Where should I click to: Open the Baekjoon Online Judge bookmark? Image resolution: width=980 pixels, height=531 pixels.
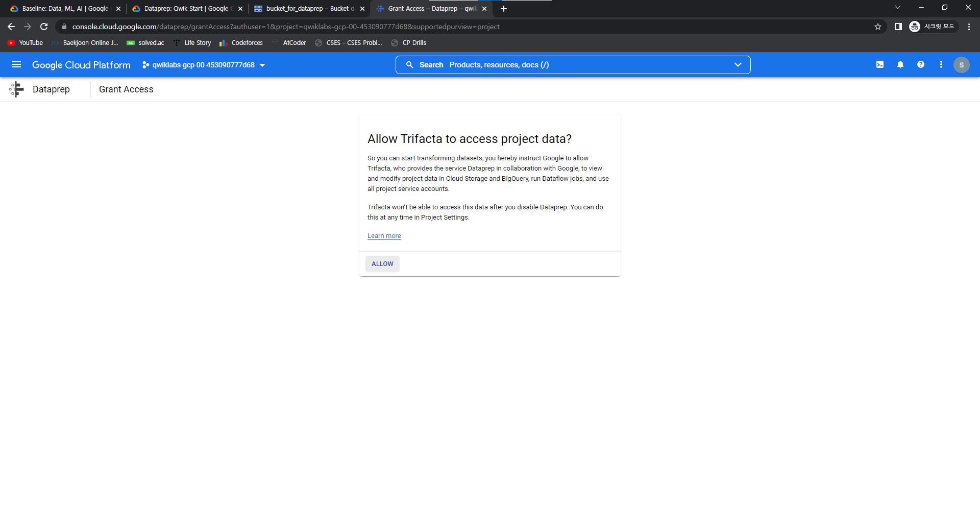(85, 43)
